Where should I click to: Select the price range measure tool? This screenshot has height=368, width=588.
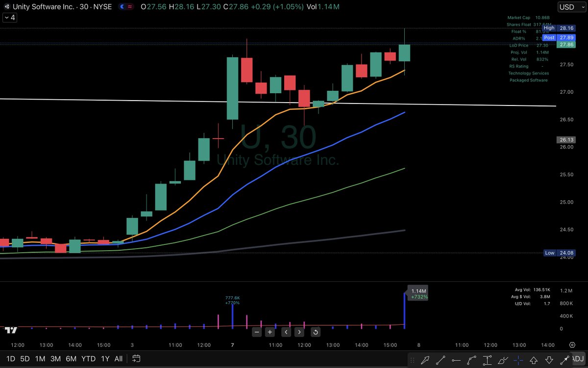pos(488,359)
